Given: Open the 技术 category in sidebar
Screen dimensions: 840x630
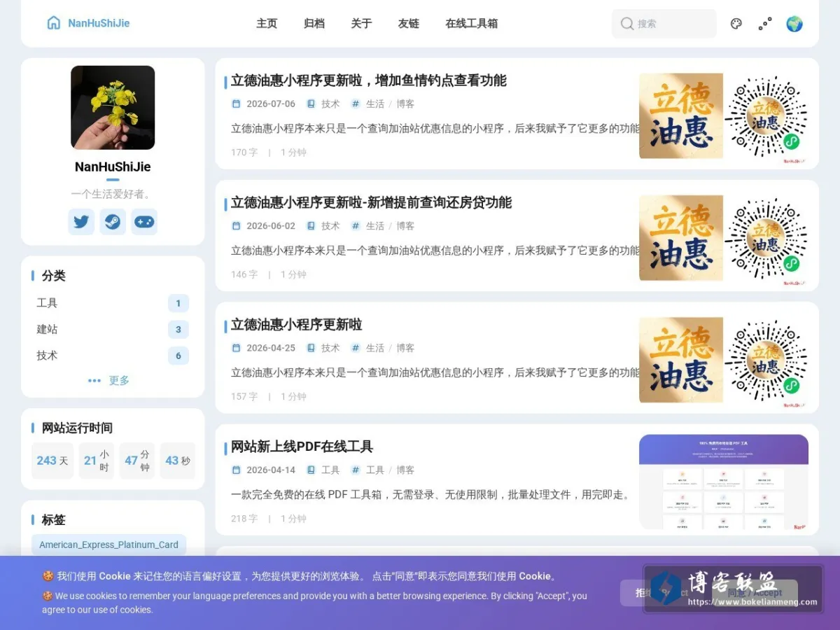Looking at the screenshot, I should click(x=113, y=356).
